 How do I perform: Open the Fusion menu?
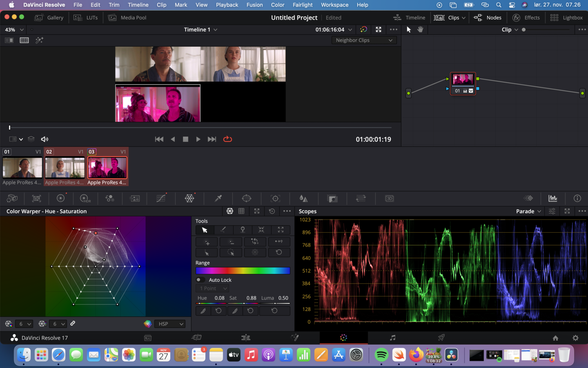[254, 5]
